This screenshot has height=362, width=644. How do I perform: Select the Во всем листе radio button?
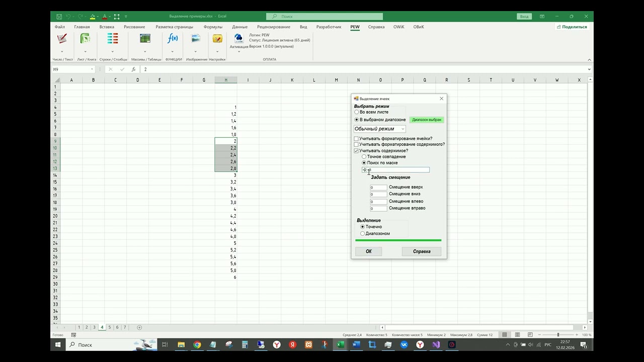pyautogui.click(x=357, y=112)
